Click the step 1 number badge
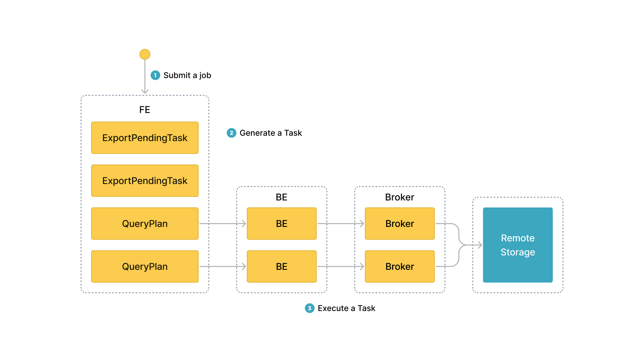This screenshot has width=644, height=362. [x=155, y=75]
